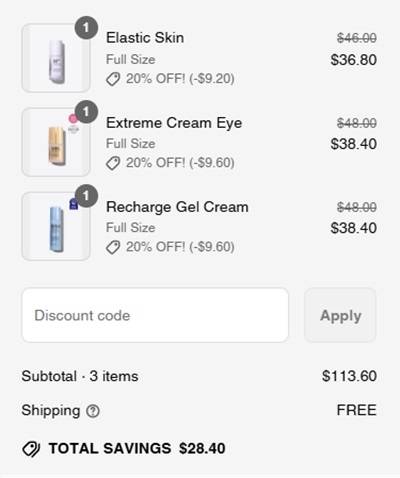Image resolution: width=400 pixels, height=478 pixels.
Task: Click the Subtotal amount $113.60
Action: pyautogui.click(x=349, y=376)
